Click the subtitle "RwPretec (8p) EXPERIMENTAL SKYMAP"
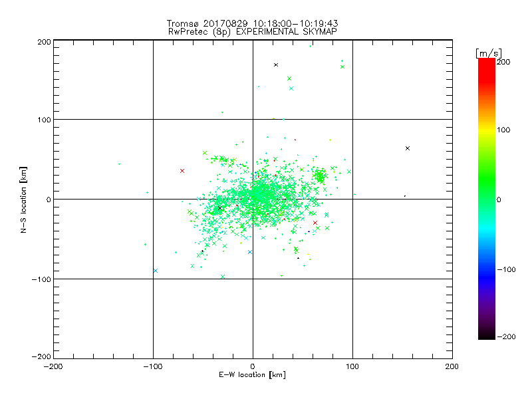Viewport: 532px width, 399px height. pos(253,32)
